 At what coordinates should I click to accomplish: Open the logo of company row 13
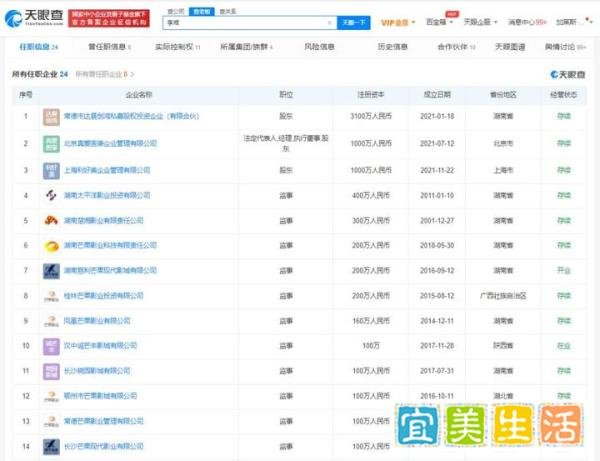click(x=51, y=422)
